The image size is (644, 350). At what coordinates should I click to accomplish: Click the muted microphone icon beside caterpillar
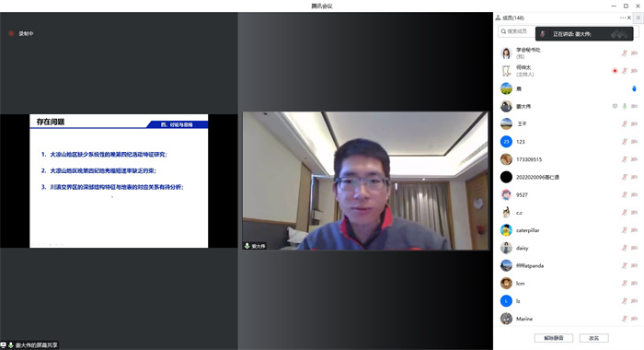[625, 230]
